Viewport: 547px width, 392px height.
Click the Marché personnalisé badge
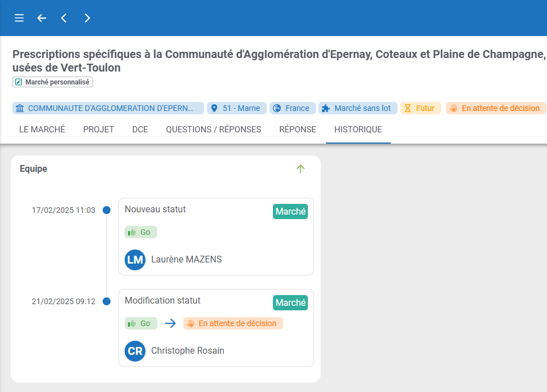pyautogui.click(x=52, y=82)
